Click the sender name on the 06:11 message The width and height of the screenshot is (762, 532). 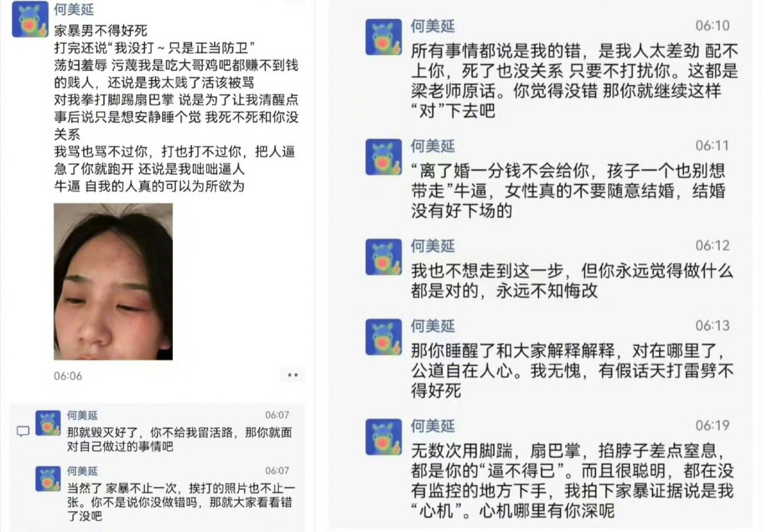click(433, 146)
